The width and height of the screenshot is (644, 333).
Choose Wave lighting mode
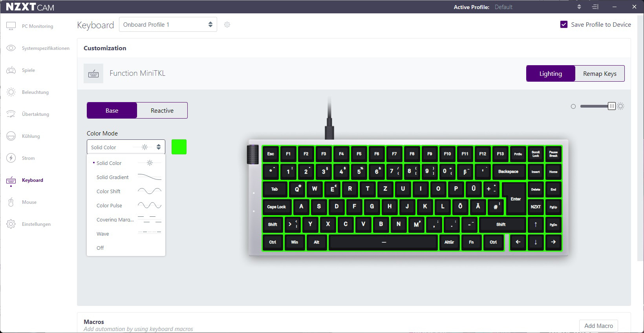click(126, 234)
